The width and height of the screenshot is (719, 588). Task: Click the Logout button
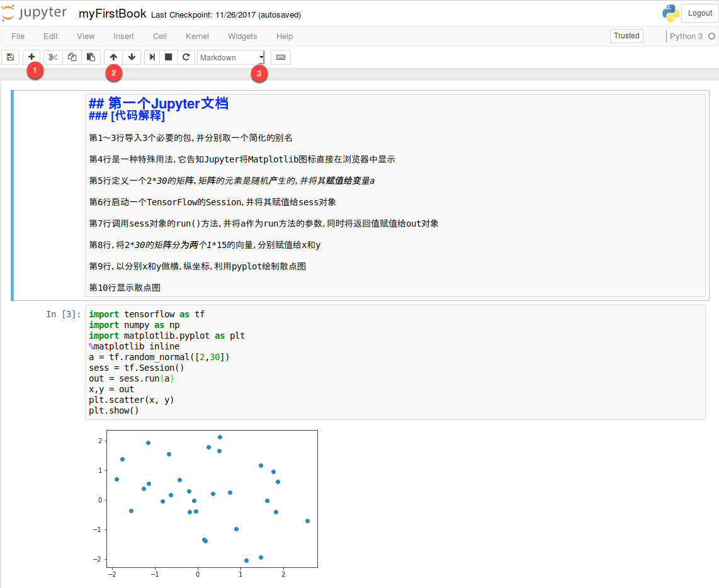click(699, 13)
